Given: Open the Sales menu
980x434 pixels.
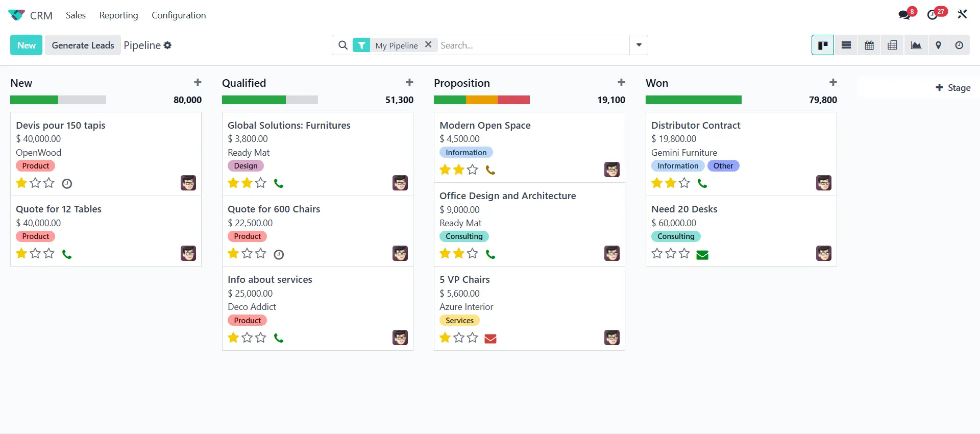Looking at the screenshot, I should coord(76,15).
